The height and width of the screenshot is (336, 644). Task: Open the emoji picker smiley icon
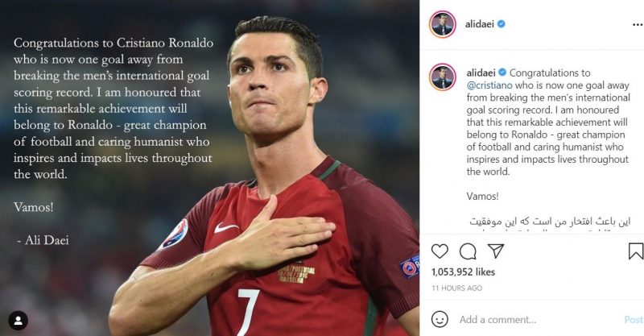[440, 319]
